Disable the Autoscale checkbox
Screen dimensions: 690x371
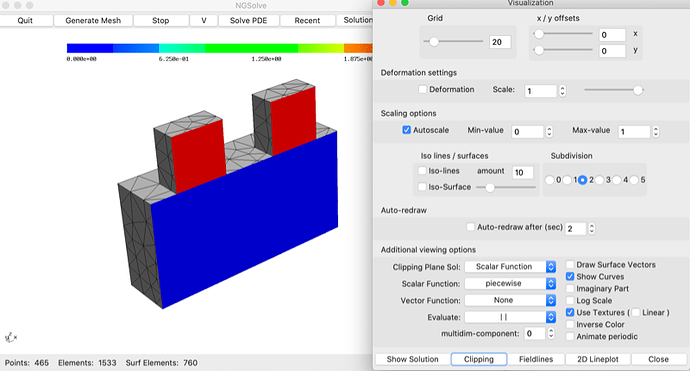[x=407, y=130]
